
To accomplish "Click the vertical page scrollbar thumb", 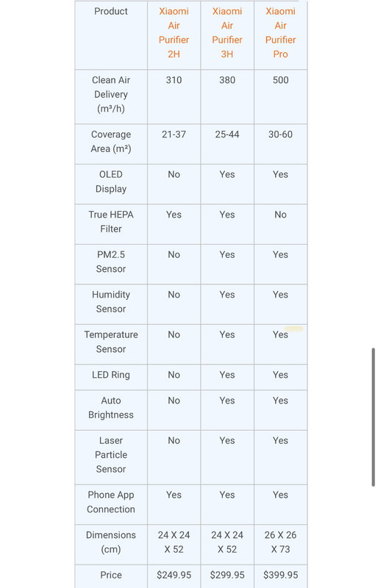I will 373,417.
